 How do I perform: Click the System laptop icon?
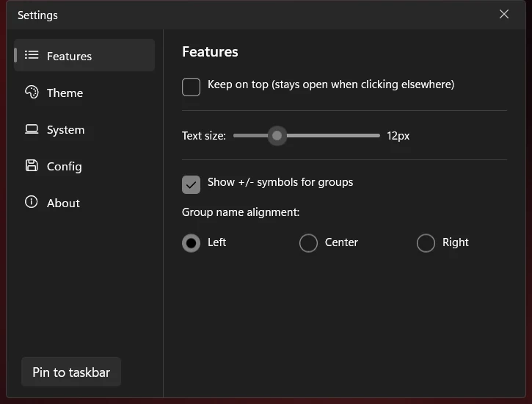[32, 129]
